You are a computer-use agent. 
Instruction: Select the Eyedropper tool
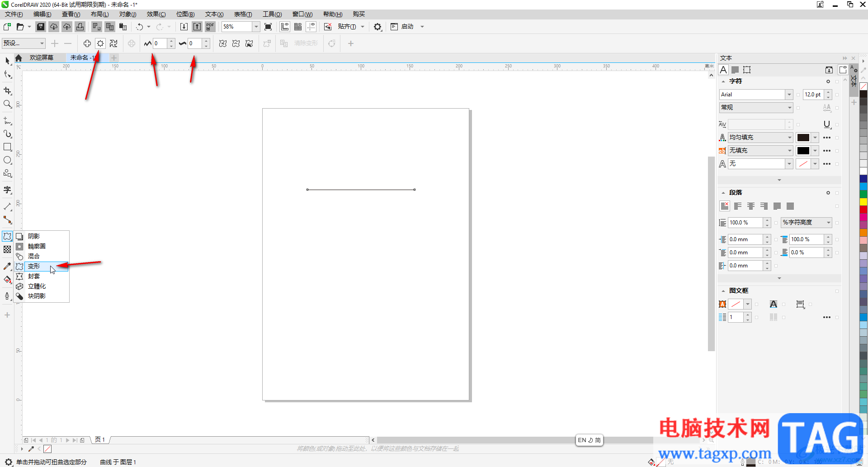click(7, 266)
